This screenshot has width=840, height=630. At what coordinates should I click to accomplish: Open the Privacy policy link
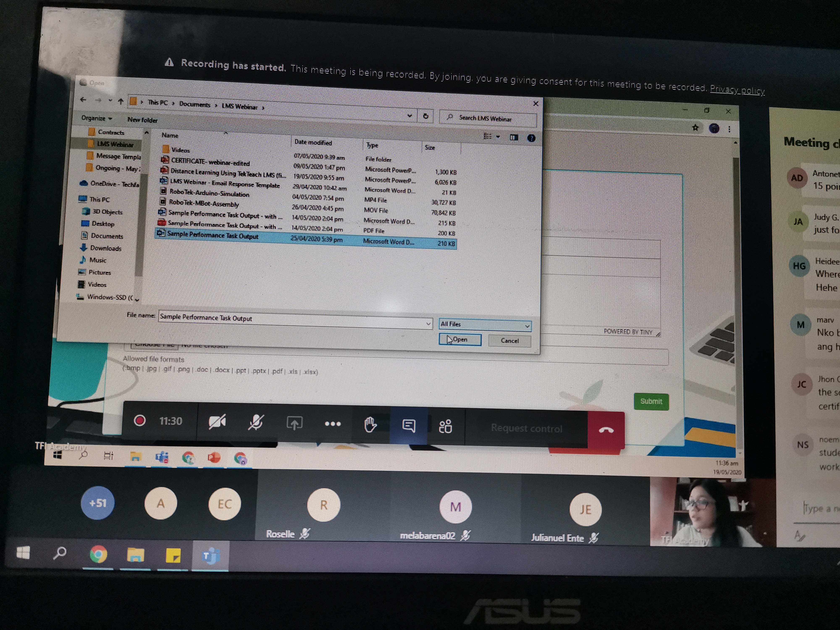(737, 90)
